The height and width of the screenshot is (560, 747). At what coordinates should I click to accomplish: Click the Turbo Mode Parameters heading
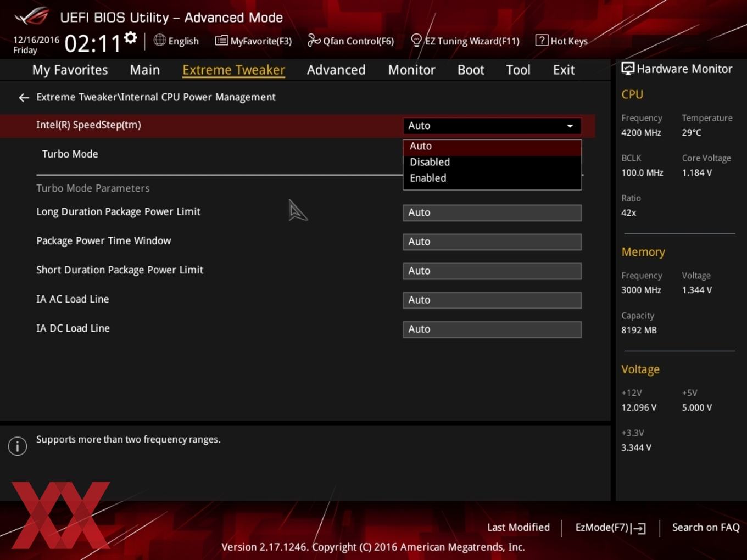coord(93,188)
